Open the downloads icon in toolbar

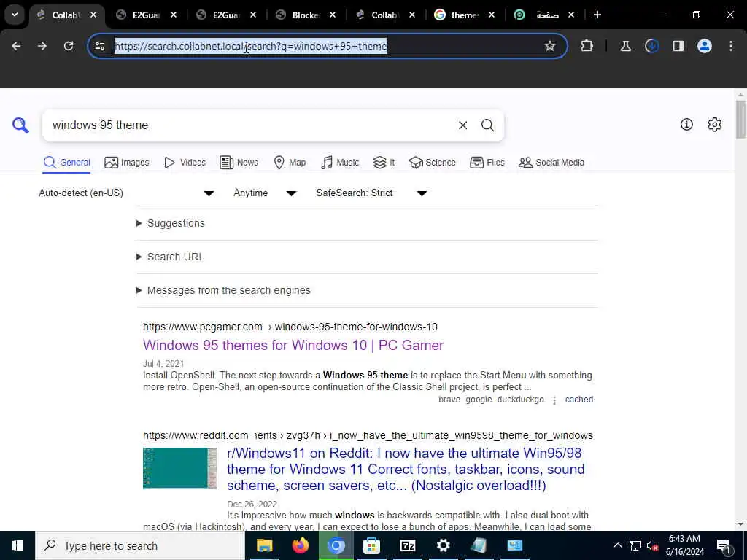pyautogui.click(x=651, y=46)
